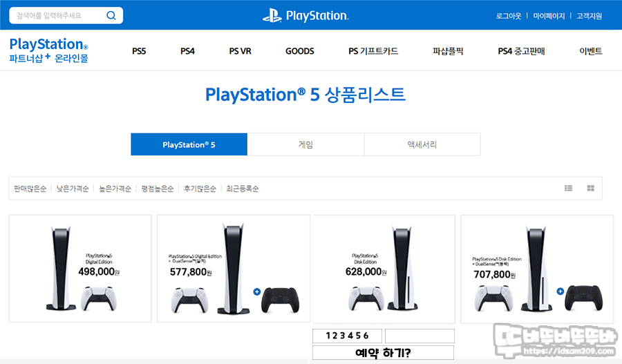Screen dimensions: 622x364
Task: Open the PS VR menu
Action: (240, 51)
